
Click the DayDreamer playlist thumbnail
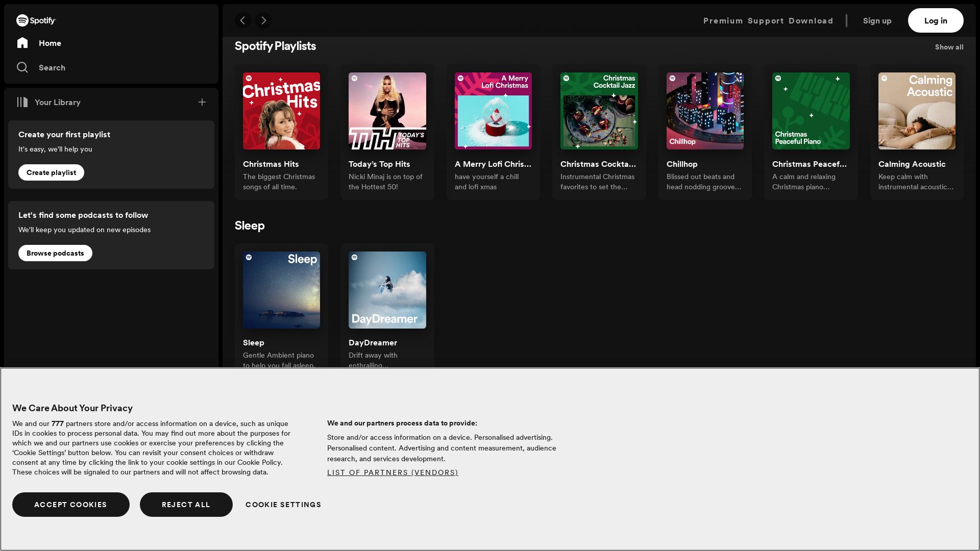pyautogui.click(x=387, y=290)
